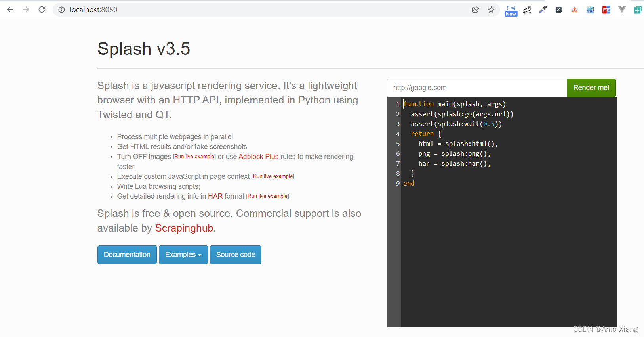Click the 'end' keyword in the editor
644x337 pixels.
point(409,183)
